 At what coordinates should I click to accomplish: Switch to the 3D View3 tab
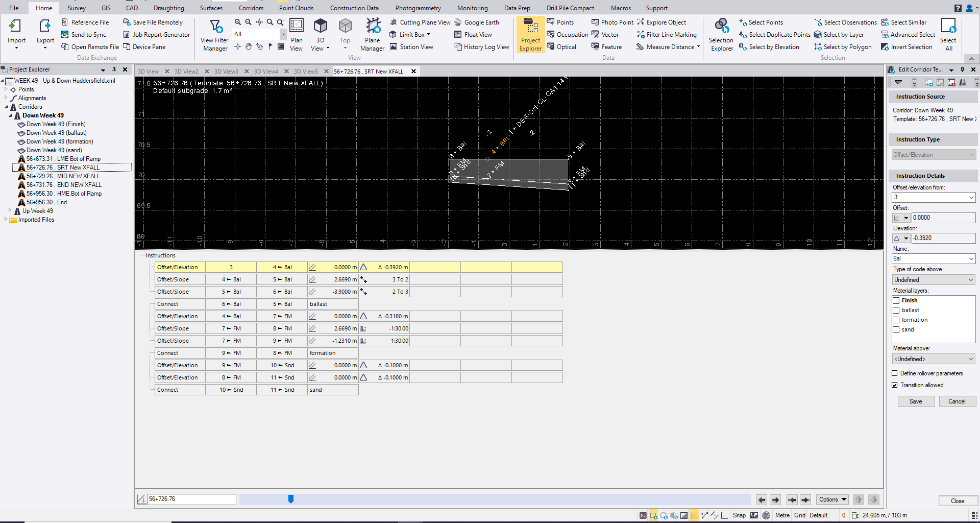[226, 72]
